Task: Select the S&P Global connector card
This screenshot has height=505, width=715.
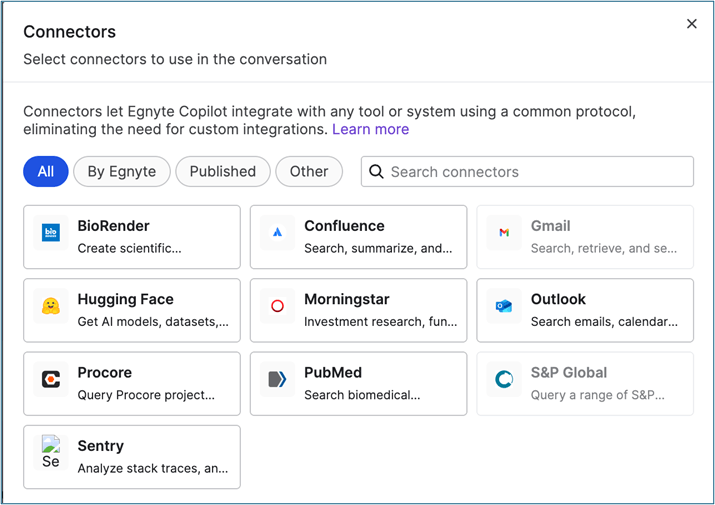Action: (x=585, y=382)
